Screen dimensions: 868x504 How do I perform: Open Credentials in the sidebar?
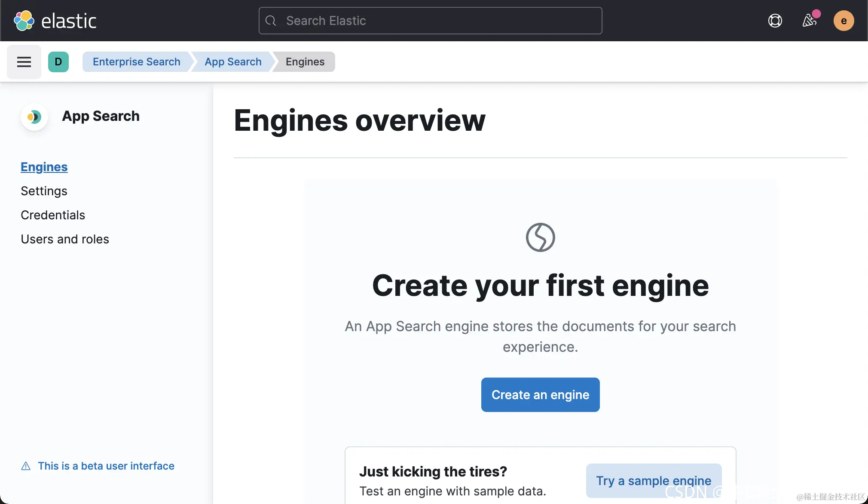pyautogui.click(x=53, y=215)
